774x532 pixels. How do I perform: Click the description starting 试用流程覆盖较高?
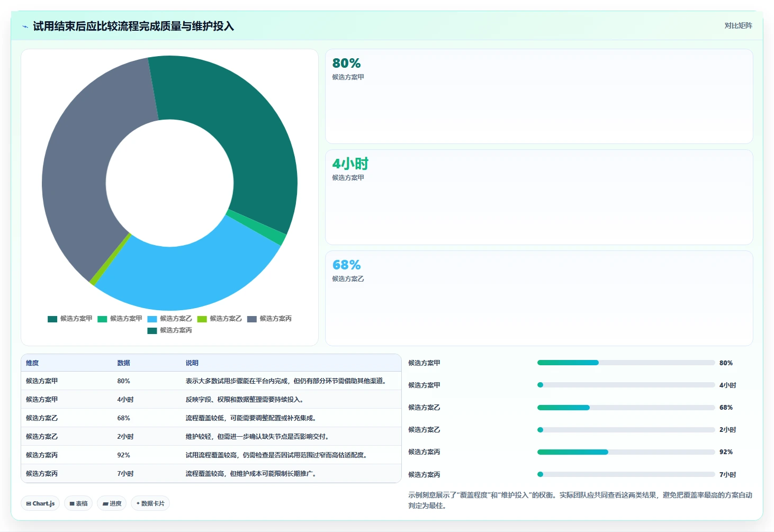click(276, 455)
